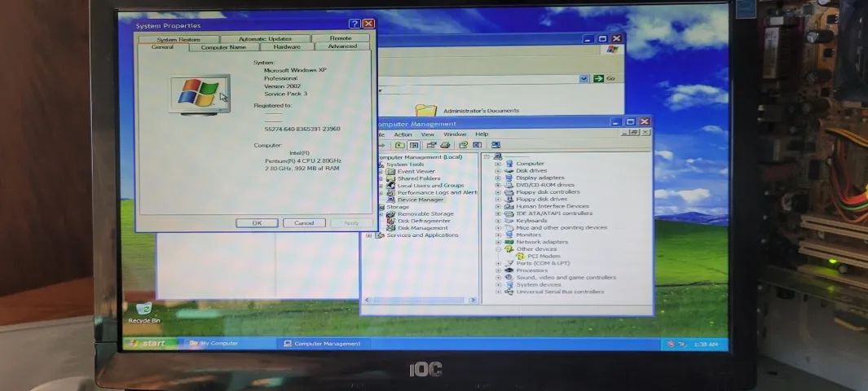
Task: Open the Help menu in Computer Management
Action: point(482,134)
